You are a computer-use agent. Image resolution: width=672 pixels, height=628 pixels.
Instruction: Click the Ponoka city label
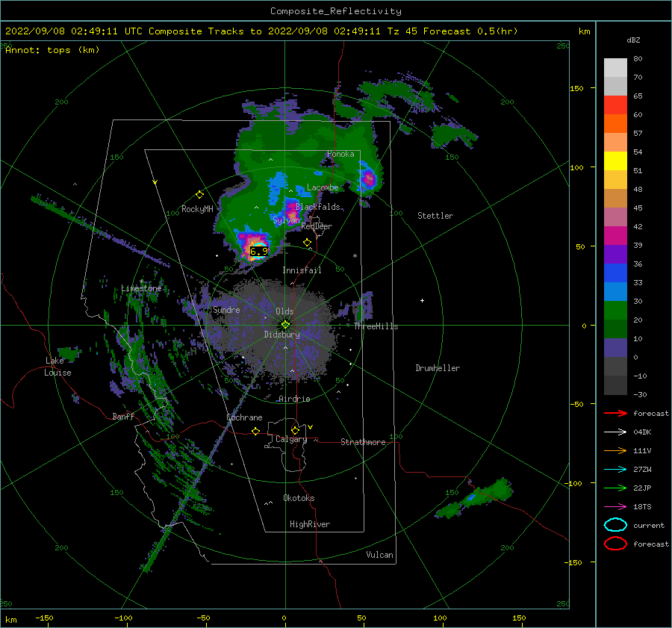(x=340, y=154)
